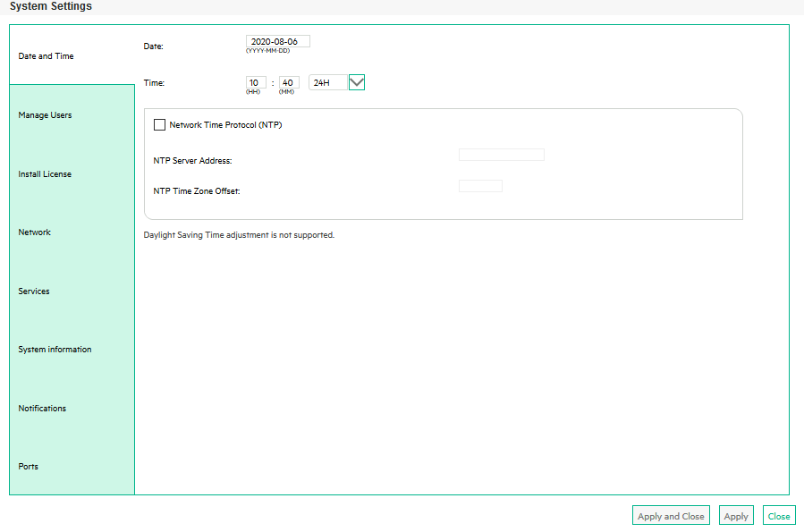Image resolution: width=804 pixels, height=532 pixels.
Task: Enable the Network Time Protocol (NTP) checkbox
Action: click(159, 124)
